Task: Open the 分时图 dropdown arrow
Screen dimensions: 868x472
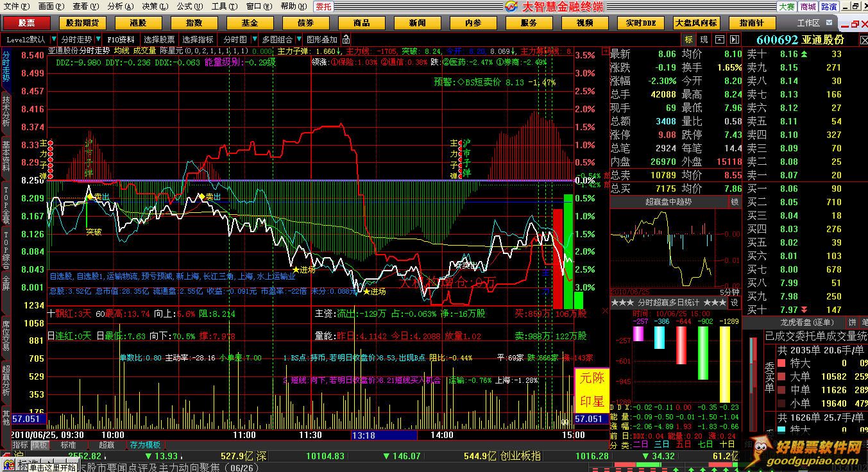Action: (254, 40)
